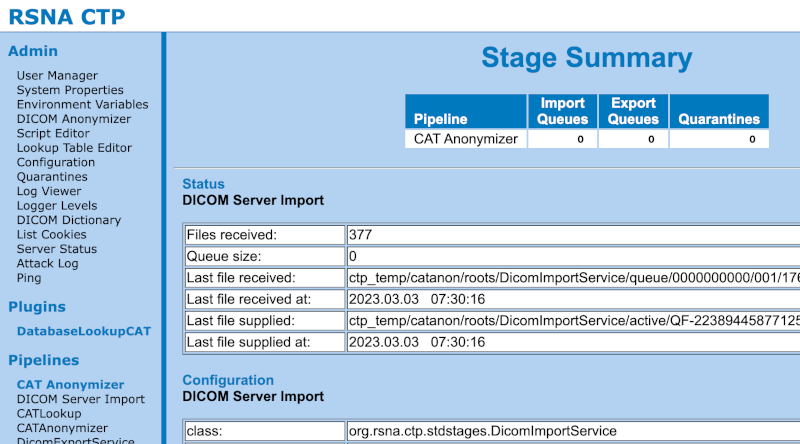Click the Last file supplied at label

(265, 342)
